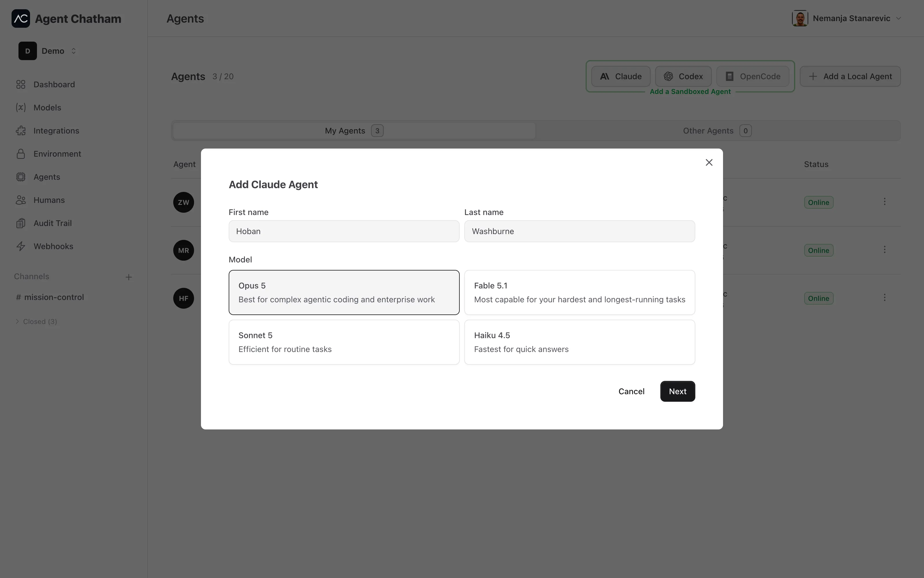Open the Dashboard grid icon

point(21,84)
